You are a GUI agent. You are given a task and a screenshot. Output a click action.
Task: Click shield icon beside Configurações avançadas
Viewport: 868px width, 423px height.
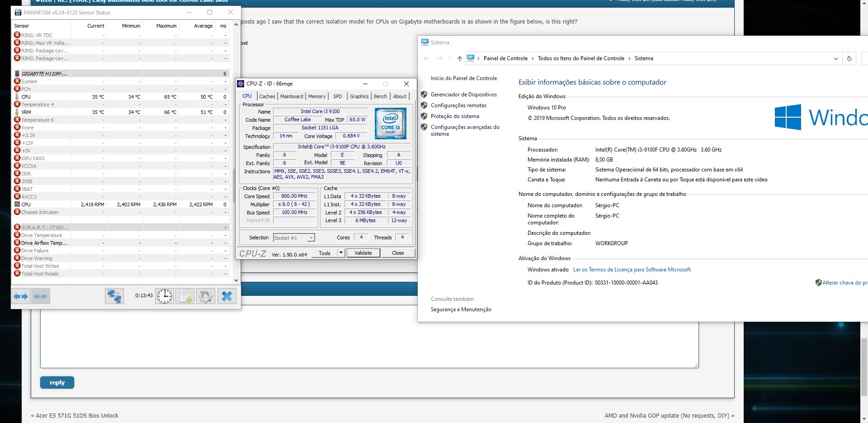[x=424, y=127]
